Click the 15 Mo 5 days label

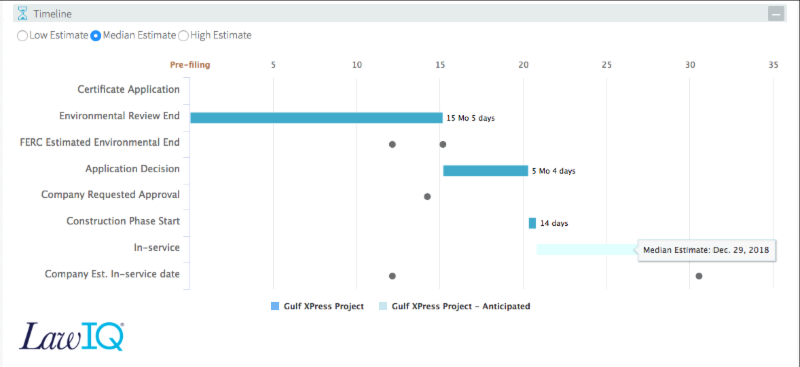[470, 118]
